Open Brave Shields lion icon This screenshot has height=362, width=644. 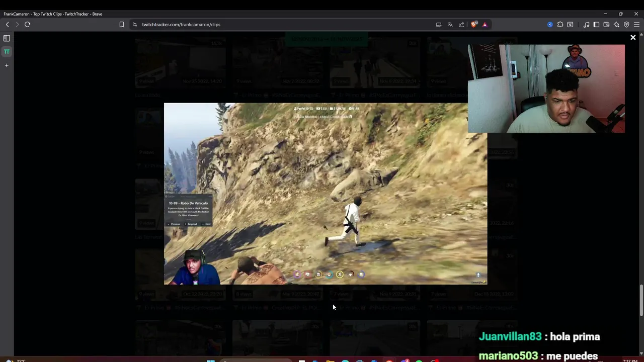tap(473, 24)
